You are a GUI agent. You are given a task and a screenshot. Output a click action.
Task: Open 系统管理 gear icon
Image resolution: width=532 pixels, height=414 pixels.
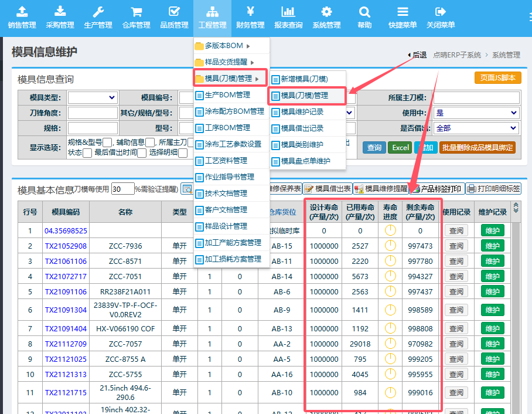326,12
